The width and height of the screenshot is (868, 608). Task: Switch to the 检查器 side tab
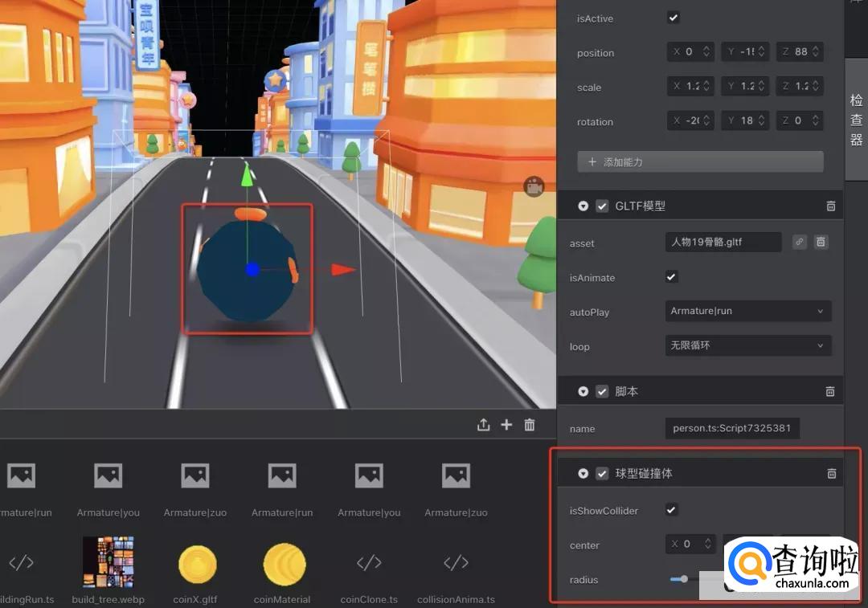[x=856, y=120]
